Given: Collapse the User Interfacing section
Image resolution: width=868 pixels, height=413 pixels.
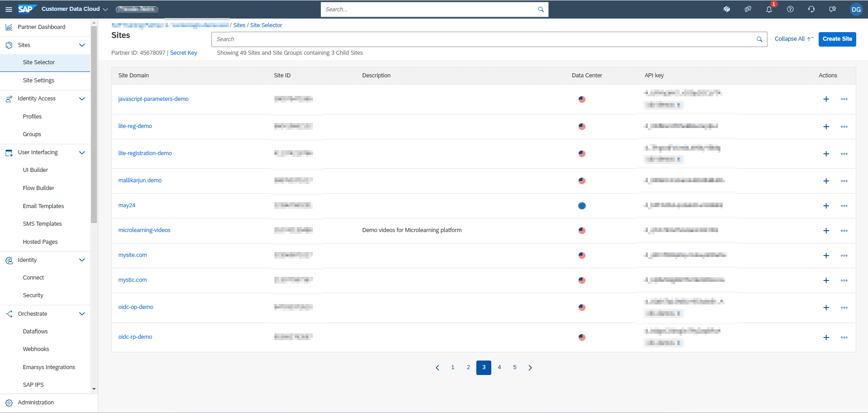Looking at the screenshot, I should (82, 152).
